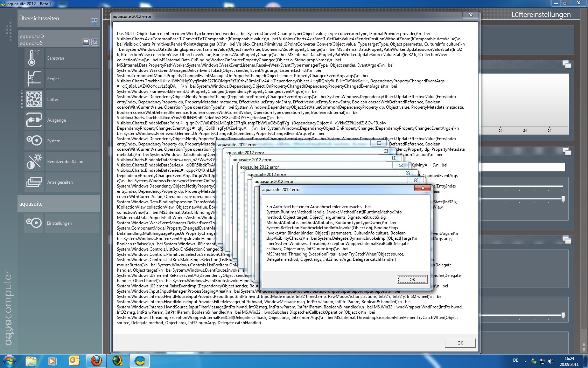Click the white text field in Lüftereinstellungen
Viewport: 588px width, 368px height.
point(524,167)
